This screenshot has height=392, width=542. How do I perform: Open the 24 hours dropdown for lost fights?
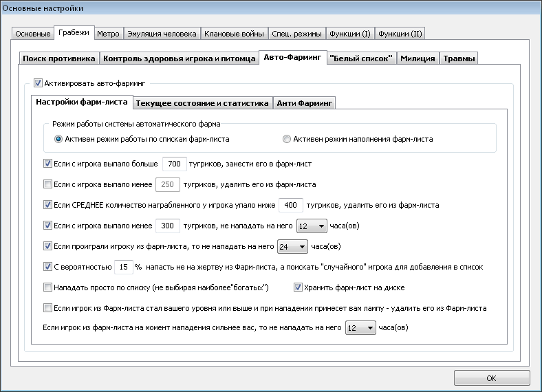point(292,246)
